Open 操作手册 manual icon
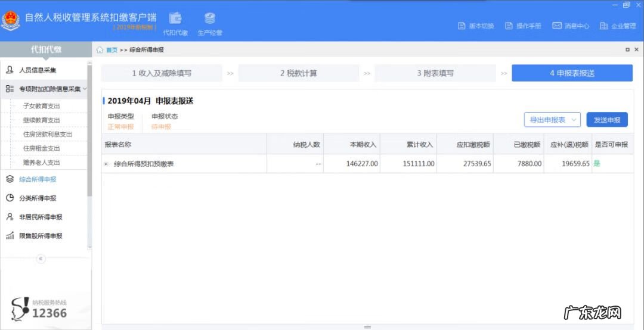644x330 pixels. pos(509,26)
